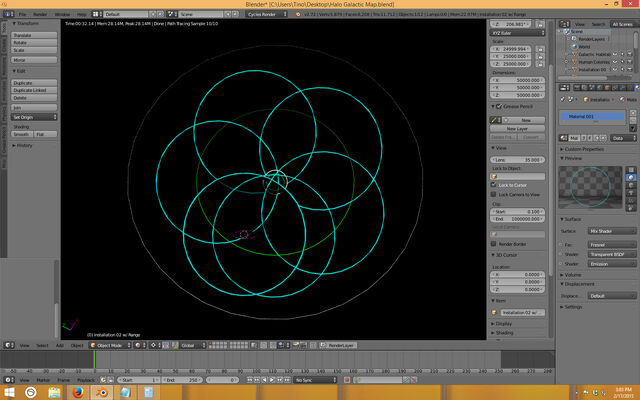Open the Help menu

click(x=81, y=14)
